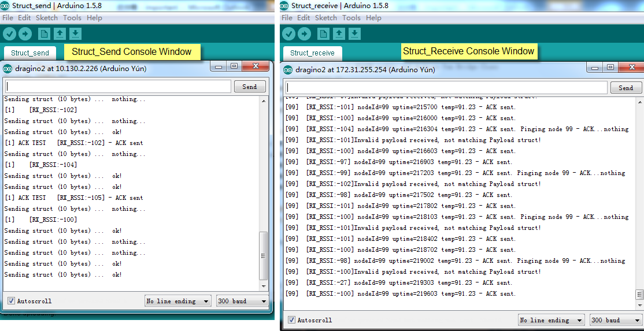Image resolution: width=644 pixels, height=331 pixels.
Task: Open Sketch menu in Struct_receive window
Action: click(x=326, y=18)
